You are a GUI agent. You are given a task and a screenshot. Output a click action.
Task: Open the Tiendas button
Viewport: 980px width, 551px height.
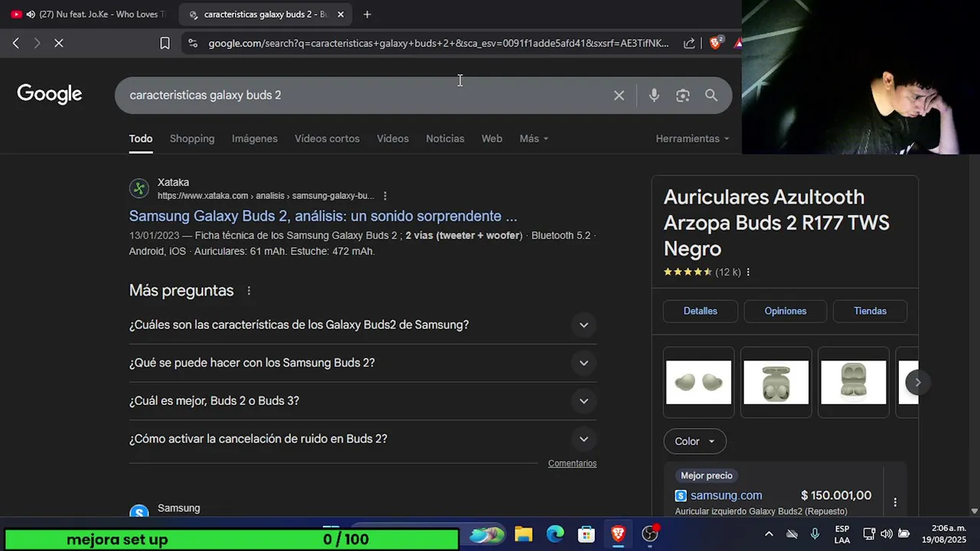click(x=870, y=311)
